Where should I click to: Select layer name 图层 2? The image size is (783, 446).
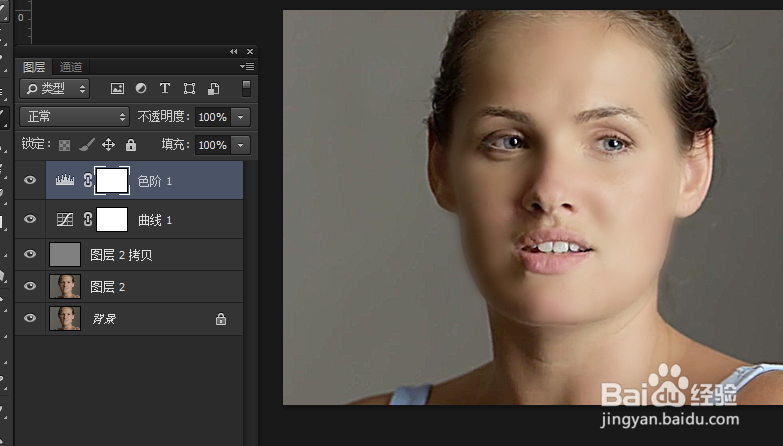(x=107, y=287)
